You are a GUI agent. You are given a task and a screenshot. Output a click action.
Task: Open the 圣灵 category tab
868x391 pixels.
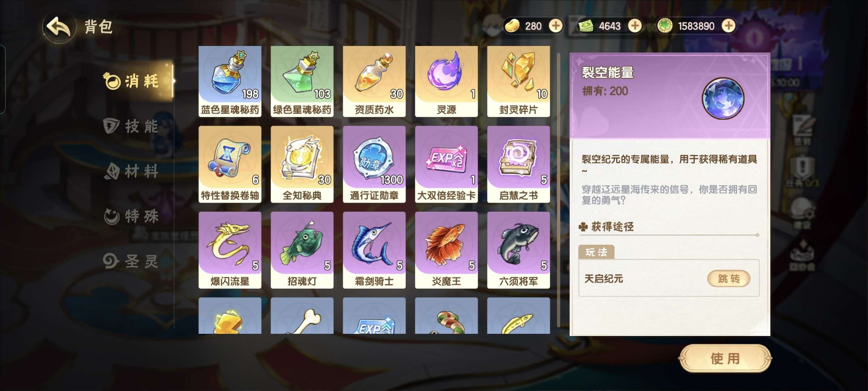[131, 261]
